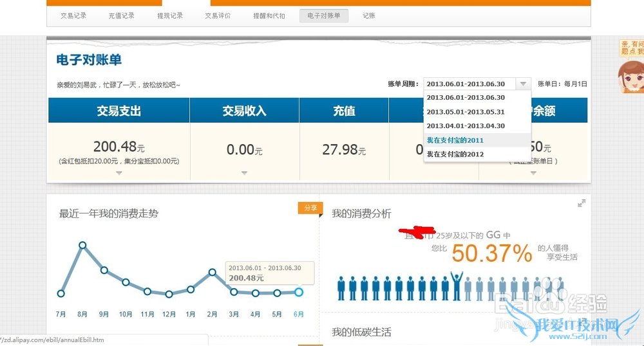644x346 pixels.
Task: Open the 提现记录 tab
Action: (170, 15)
